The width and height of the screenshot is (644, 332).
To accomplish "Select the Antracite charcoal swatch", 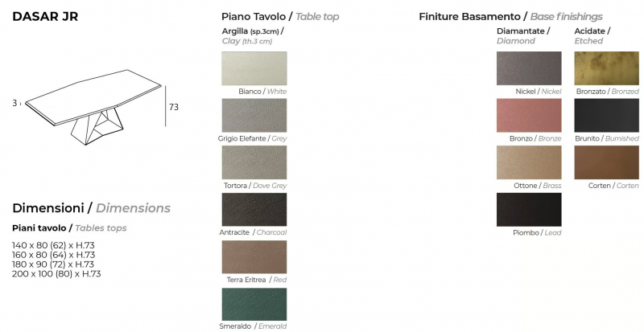I will pyautogui.click(x=254, y=210).
